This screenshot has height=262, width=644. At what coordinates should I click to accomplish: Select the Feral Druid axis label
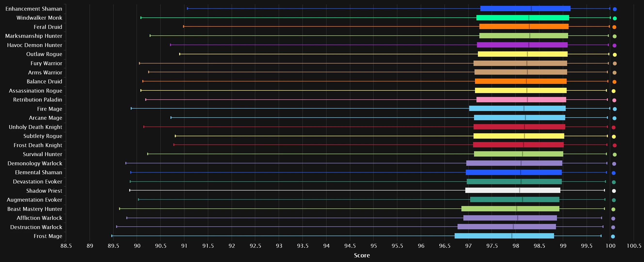(x=48, y=27)
